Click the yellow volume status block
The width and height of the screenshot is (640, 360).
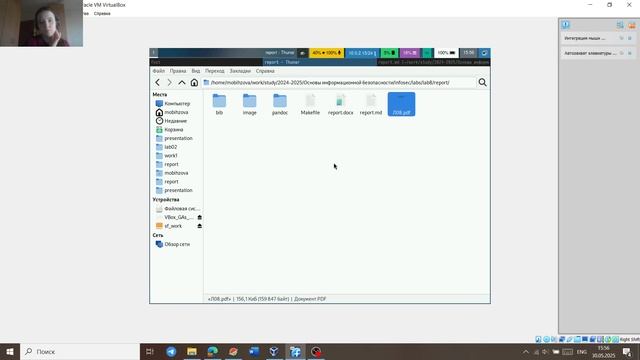tap(327, 53)
